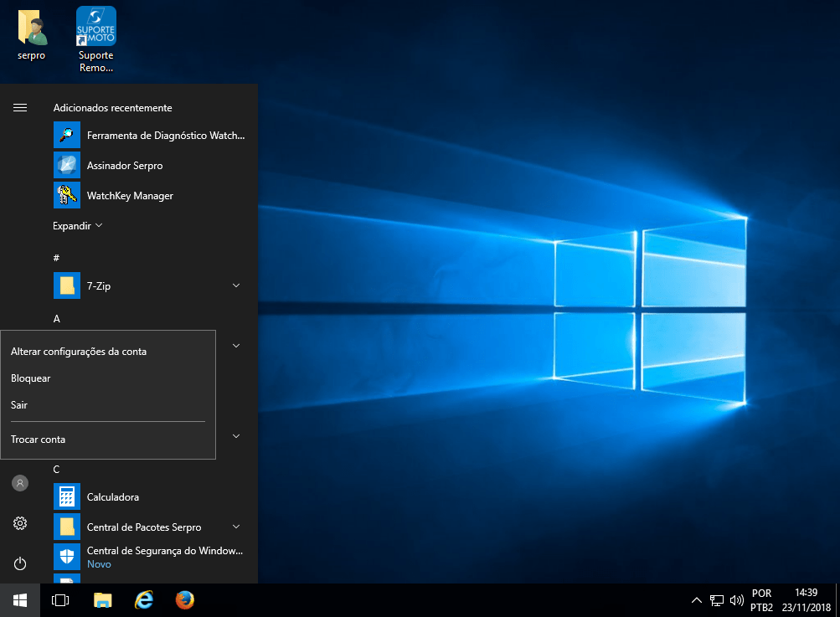
Task: Open Internet Explorer from the taskbar
Action: tap(144, 600)
